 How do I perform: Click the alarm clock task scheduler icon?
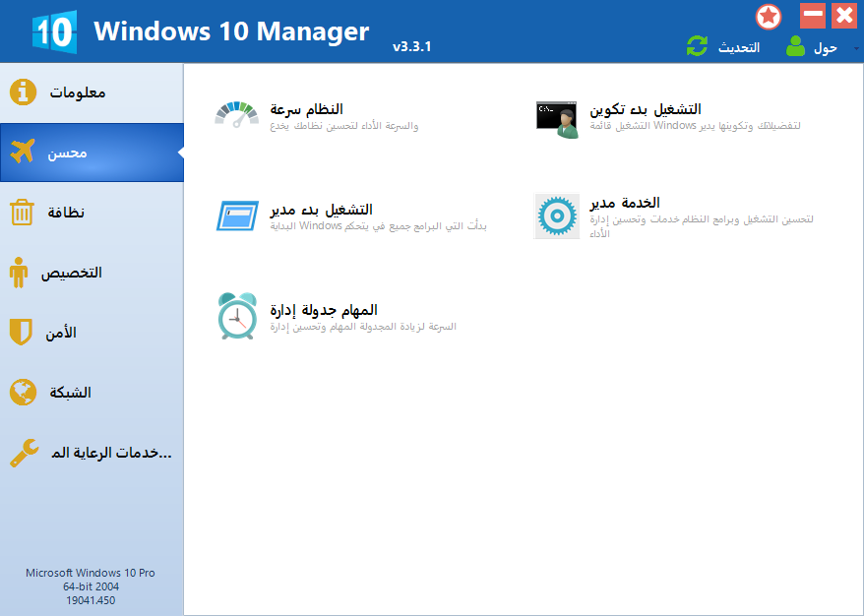coord(237,316)
